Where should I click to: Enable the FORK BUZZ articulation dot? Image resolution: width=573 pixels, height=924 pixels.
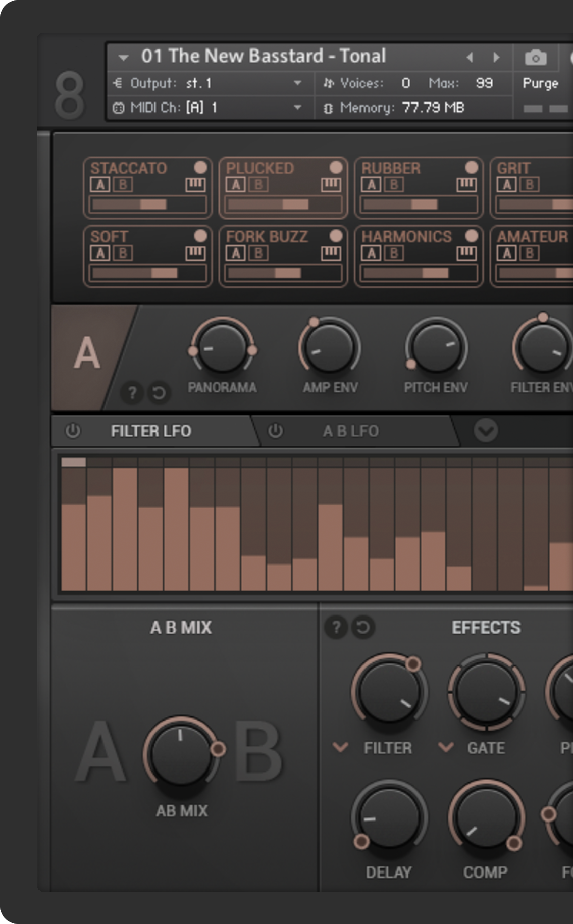[x=336, y=235]
